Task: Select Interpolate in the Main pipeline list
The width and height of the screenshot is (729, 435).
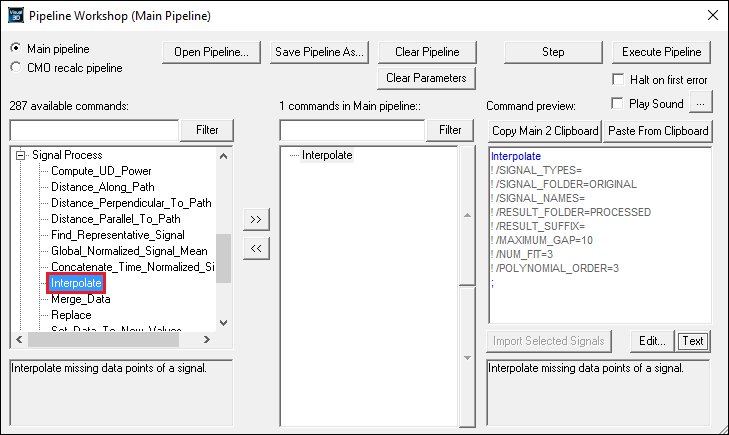Action: 327,155
